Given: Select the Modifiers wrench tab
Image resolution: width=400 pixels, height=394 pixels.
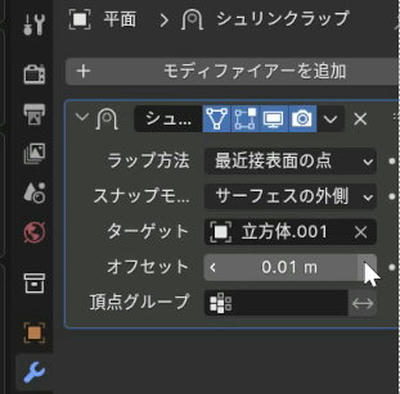Looking at the screenshot, I should [34, 372].
